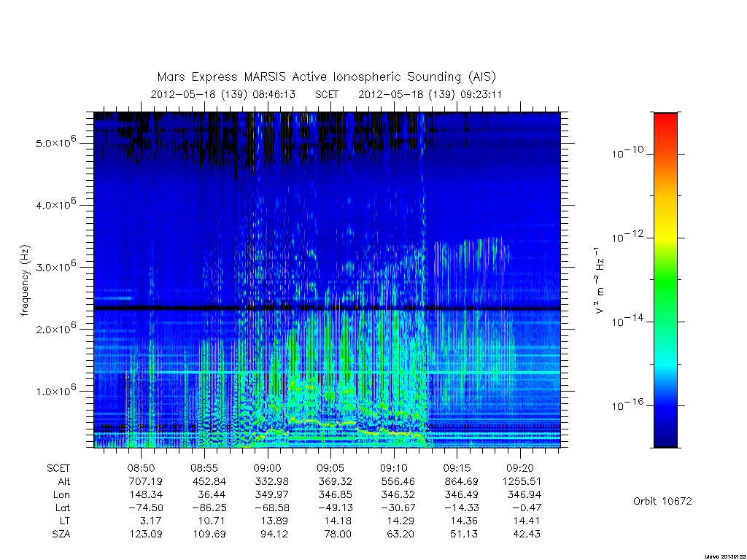Click the 10^-16 color bar label
The height and width of the screenshot is (560, 747).
(x=627, y=404)
